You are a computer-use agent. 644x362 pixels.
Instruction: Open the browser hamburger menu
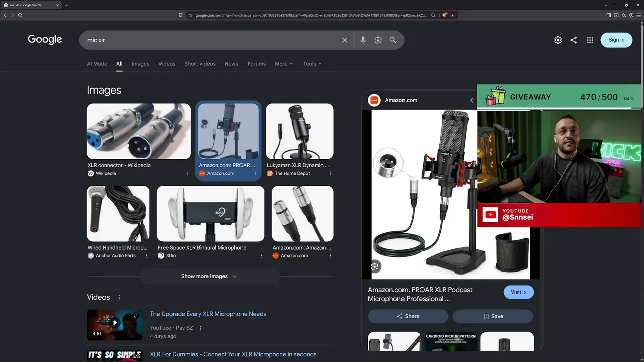[639, 15]
